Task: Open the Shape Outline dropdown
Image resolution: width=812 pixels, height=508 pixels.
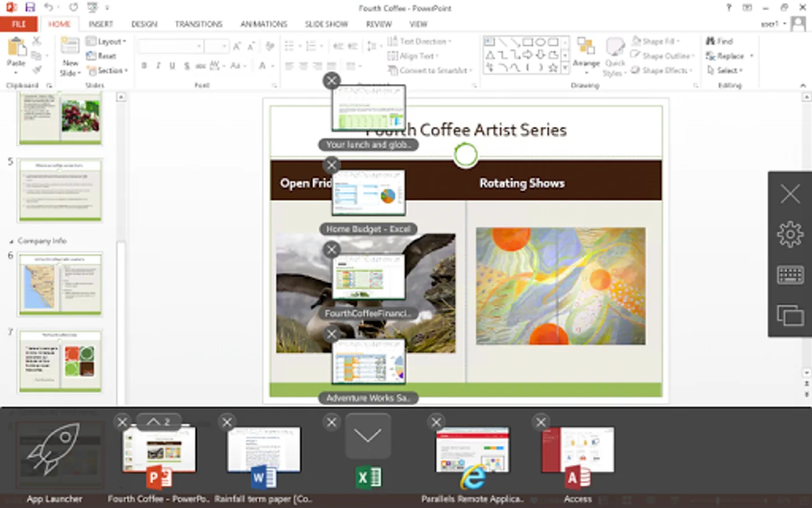Action: (661, 56)
